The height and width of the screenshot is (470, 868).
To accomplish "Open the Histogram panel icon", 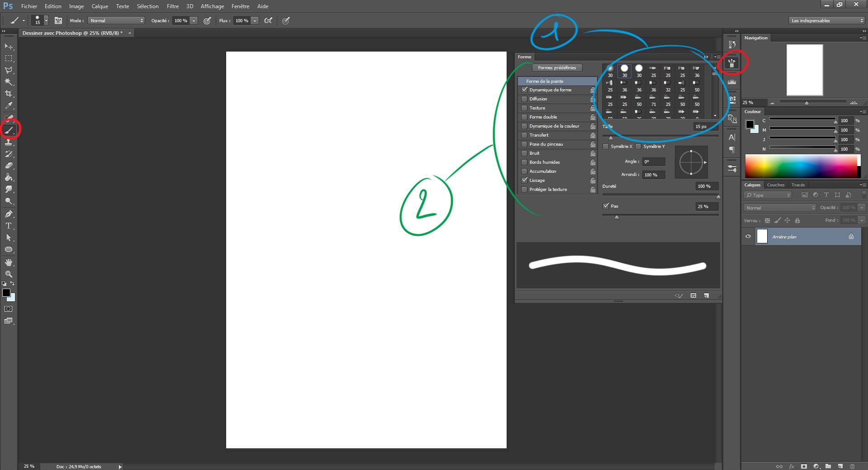I will 731,81.
